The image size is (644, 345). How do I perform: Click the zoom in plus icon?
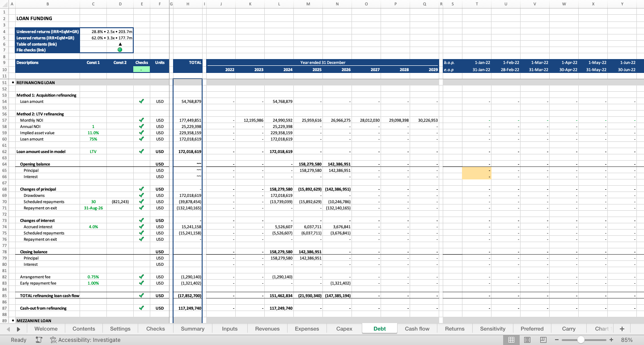611,340
